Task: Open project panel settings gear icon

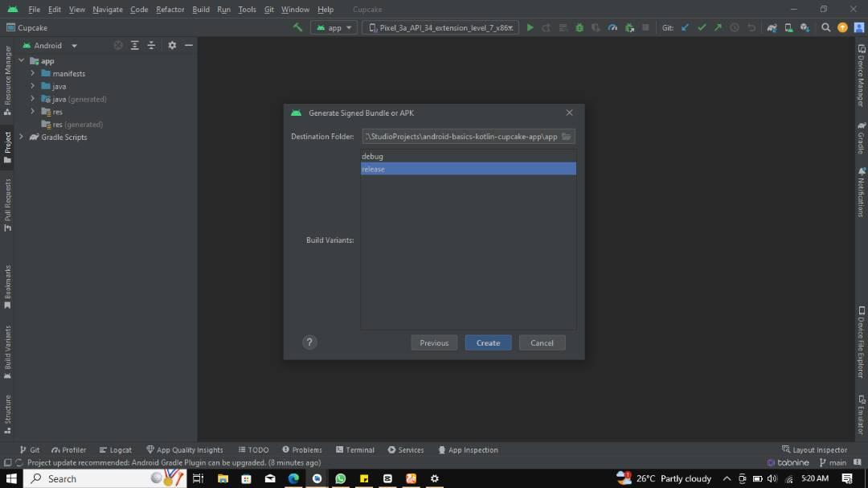Action: (x=172, y=45)
